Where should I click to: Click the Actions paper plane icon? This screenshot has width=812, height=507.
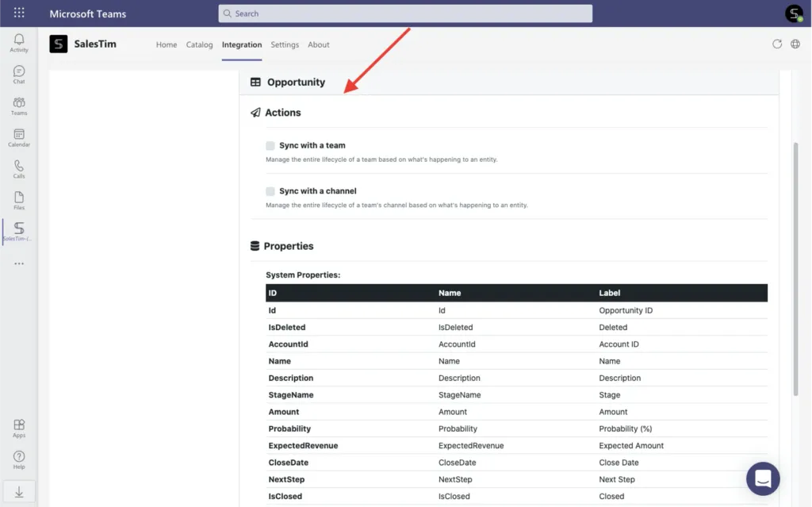point(255,113)
